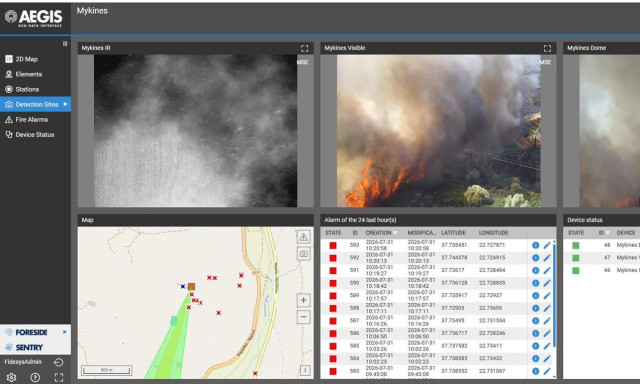Viewport: 640px width, 384px height.
Task: Click the Mykines Dome camera feed
Action: (610, 131)
